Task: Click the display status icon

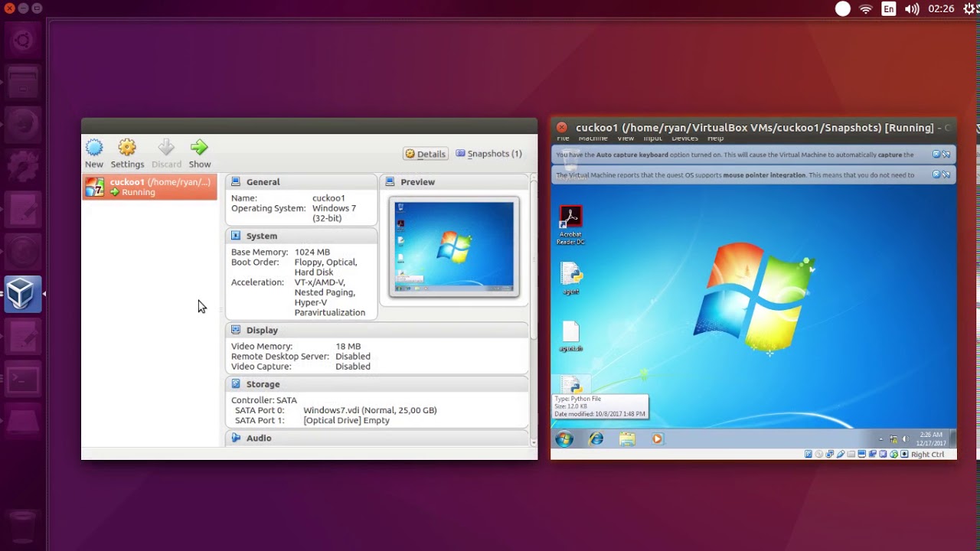Action: pos(861,454)
